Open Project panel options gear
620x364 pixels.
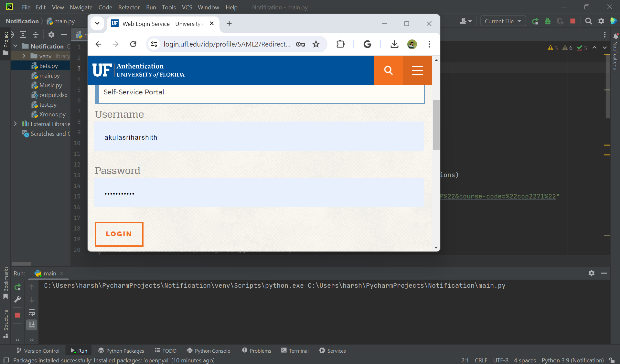[x=51, y=35]
